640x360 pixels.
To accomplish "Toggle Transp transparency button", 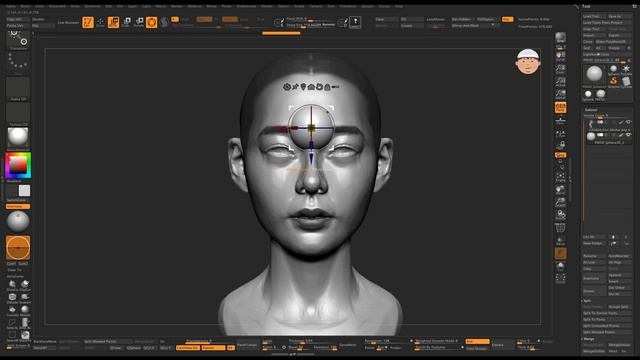I will pyautogui.click(x=560, y=241).
